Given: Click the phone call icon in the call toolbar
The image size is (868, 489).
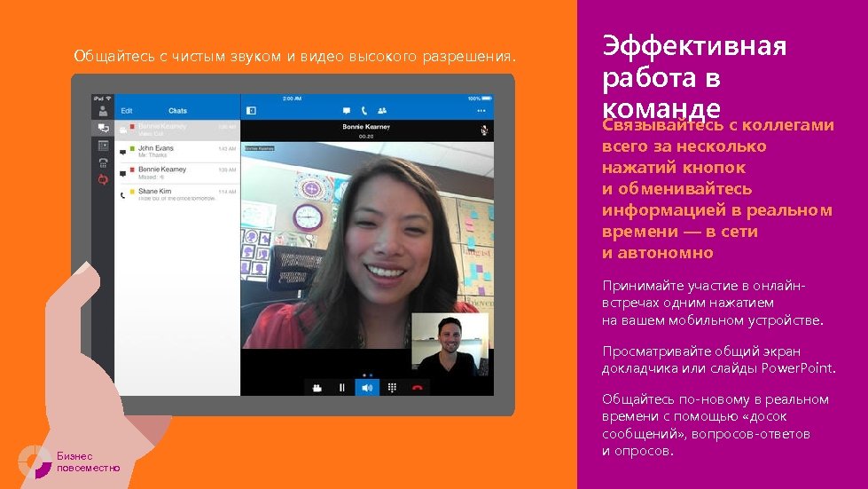Looking at the screenshot, I should 364,111.
